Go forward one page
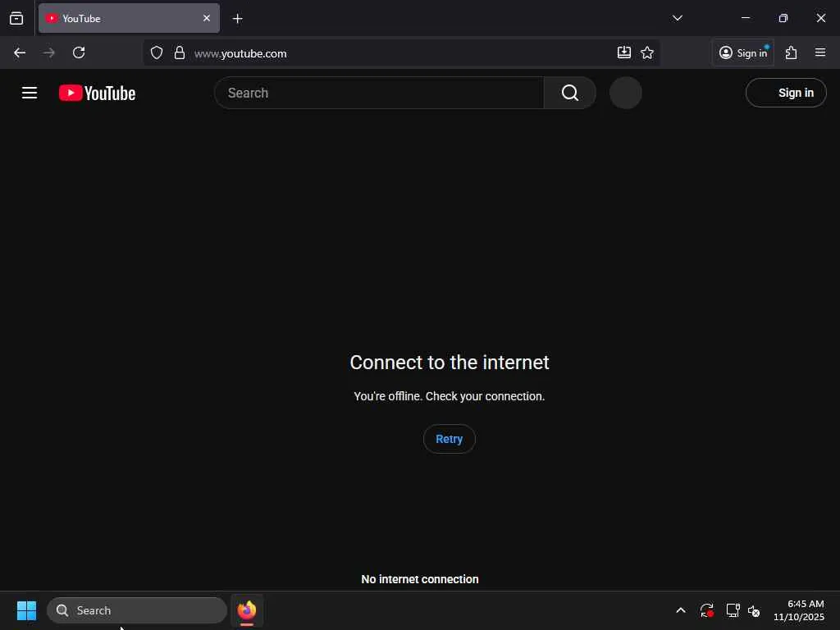 (49, 52)
